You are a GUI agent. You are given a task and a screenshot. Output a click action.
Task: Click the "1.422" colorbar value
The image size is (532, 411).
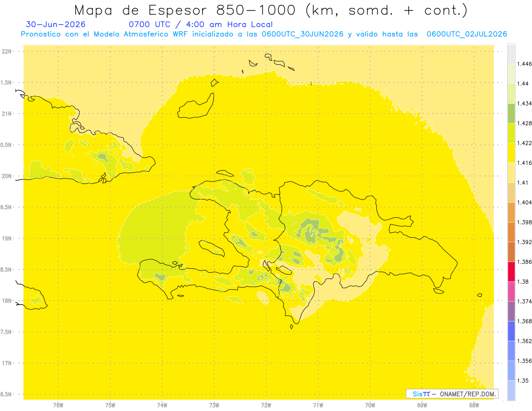[x=524, y=143]
